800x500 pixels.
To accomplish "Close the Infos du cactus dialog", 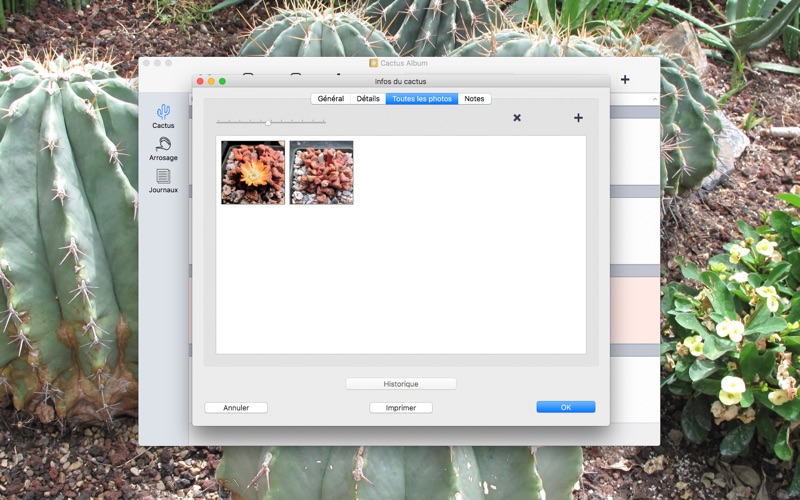I will [200, 81].
